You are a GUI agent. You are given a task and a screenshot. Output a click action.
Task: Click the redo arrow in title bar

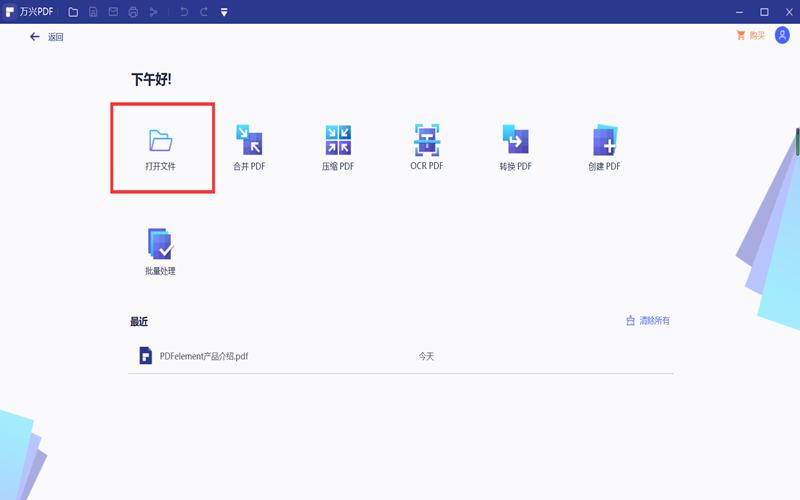(203, 12)
